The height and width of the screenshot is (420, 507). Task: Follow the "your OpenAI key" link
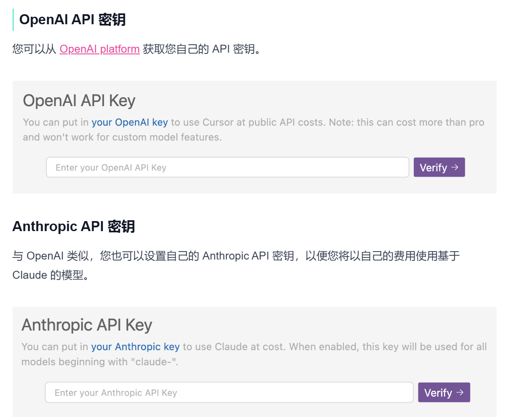(x=130, y=122)
